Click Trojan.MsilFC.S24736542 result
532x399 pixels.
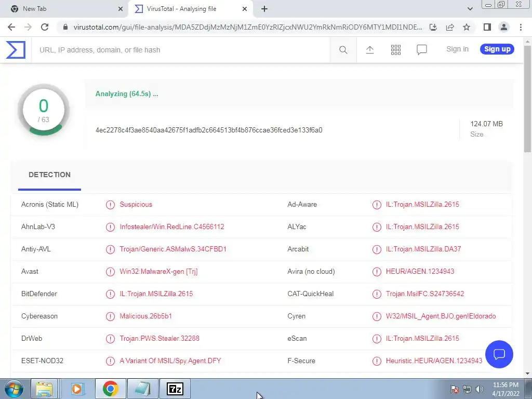pyautogui.click(x=425, y=294)
